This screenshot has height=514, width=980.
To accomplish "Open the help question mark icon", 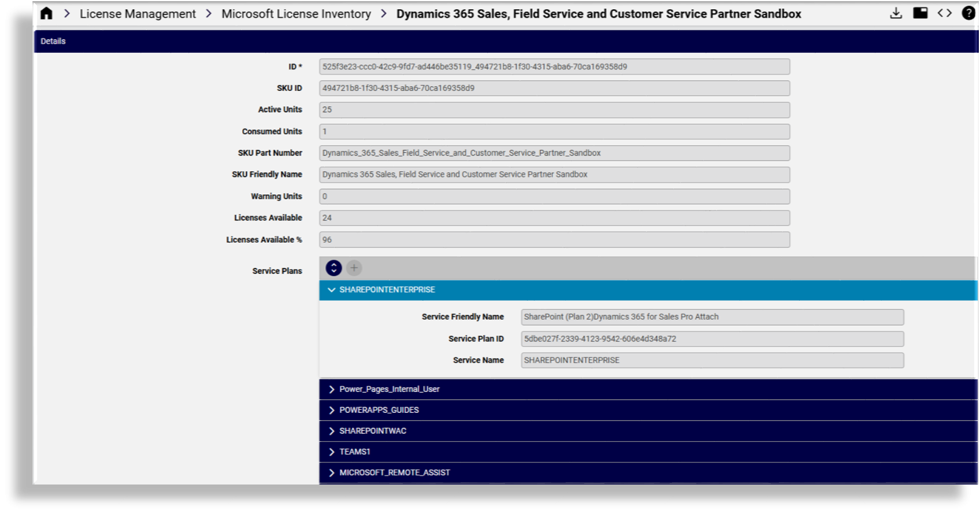I will 968,13.
